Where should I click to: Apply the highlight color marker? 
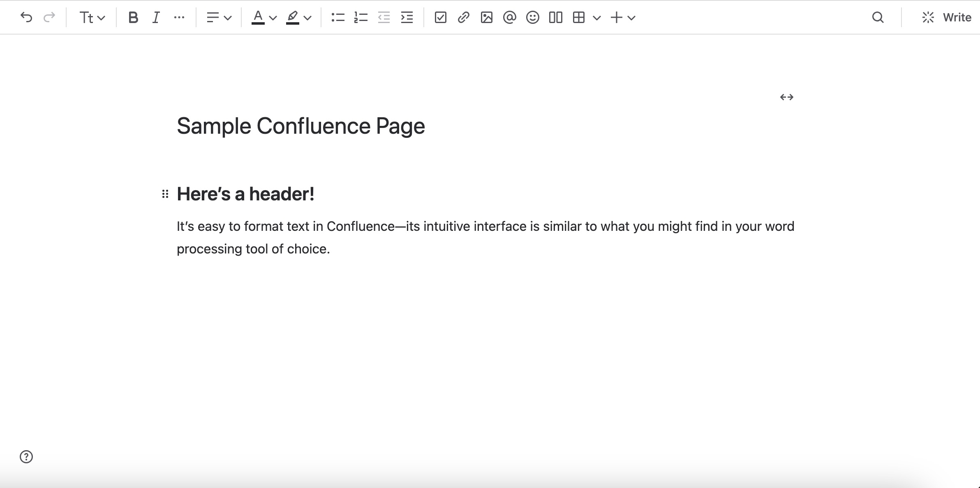293,17
